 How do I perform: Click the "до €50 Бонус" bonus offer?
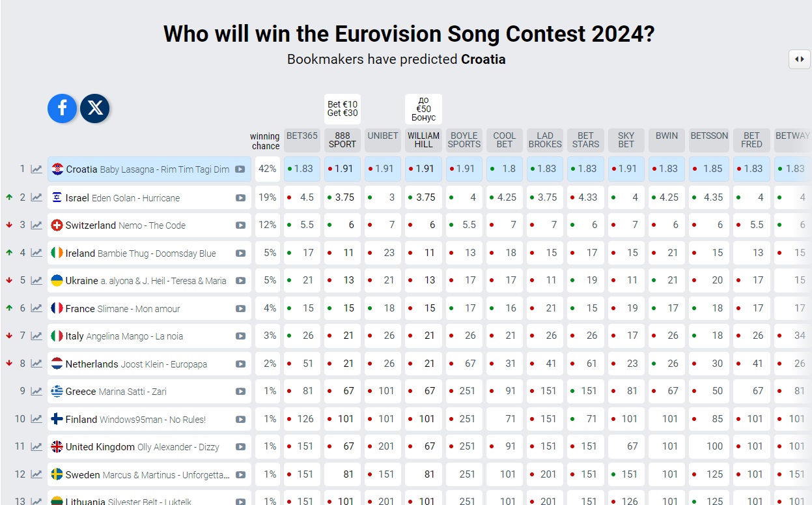coord(423,109)
